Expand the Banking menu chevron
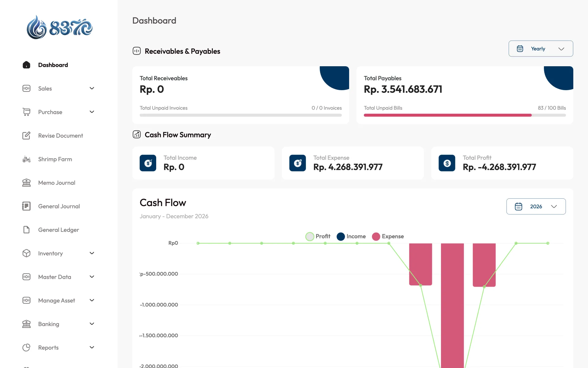Viewport: 588px width, 368px height. 92,324
